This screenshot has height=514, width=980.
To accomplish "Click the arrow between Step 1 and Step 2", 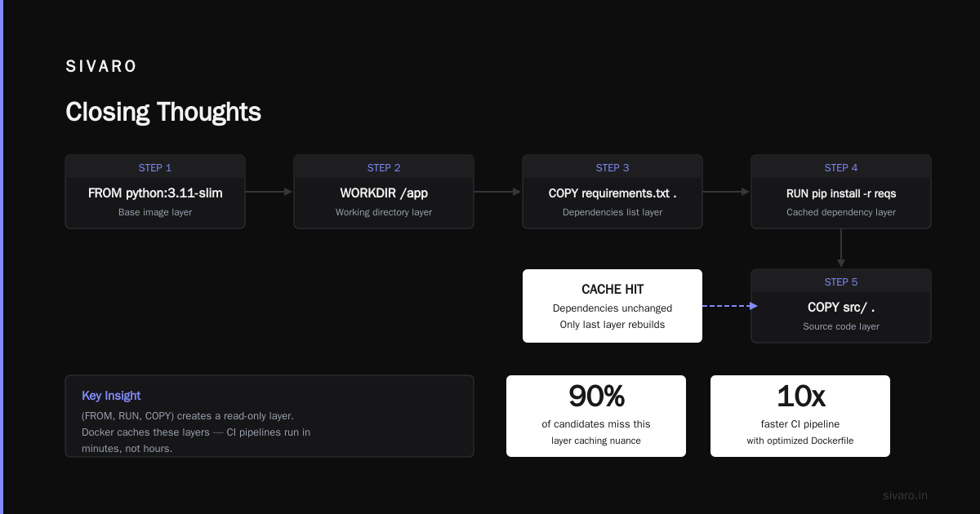I will [269, 192].
